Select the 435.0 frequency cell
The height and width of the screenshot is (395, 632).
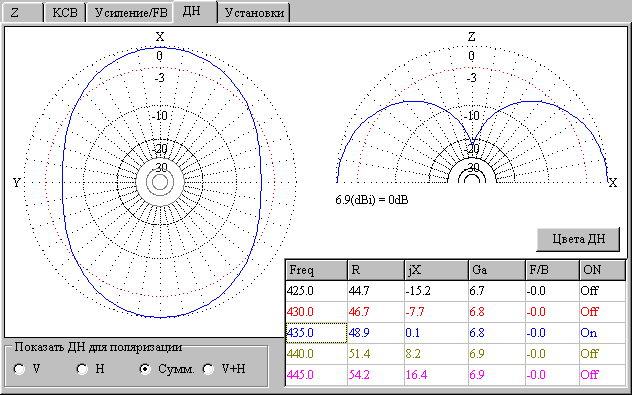click(x=316, y=333)
